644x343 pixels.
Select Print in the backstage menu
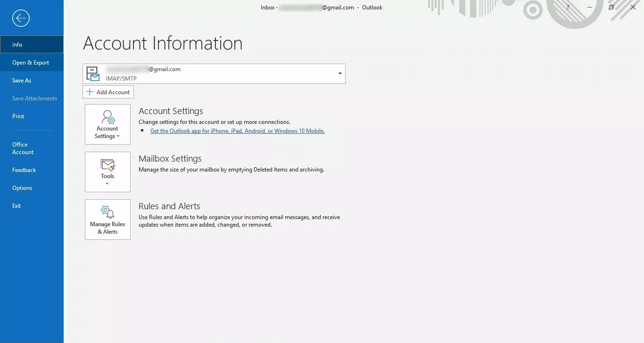point(32,116)
